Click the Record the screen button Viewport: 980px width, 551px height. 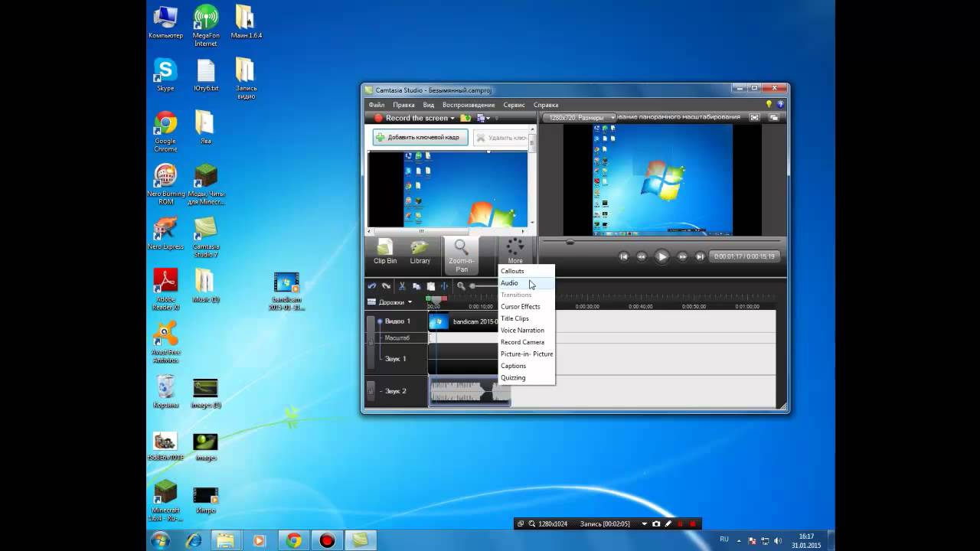[413, 118]
